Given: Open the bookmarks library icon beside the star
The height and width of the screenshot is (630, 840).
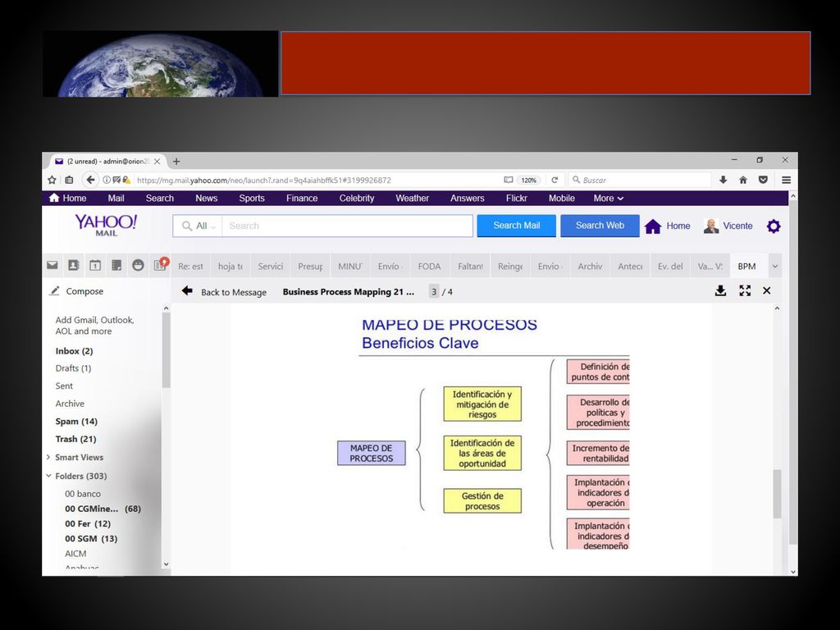Looking at the screenshot, I should coord(69,180).
